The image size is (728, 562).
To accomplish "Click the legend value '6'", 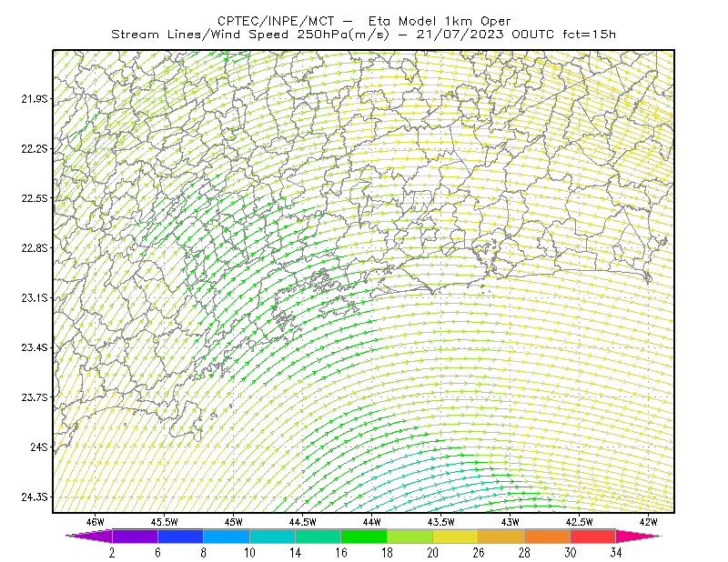I will tap(157, 553).
